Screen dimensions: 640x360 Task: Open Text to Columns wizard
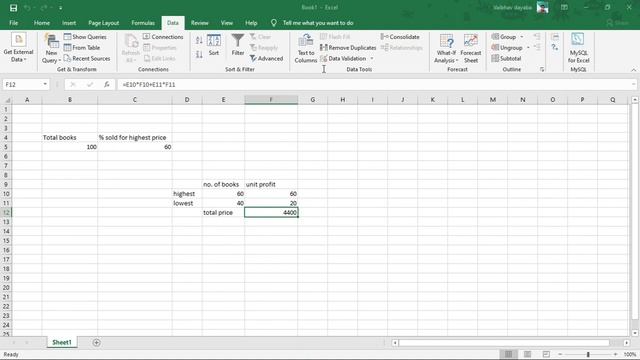305,49
